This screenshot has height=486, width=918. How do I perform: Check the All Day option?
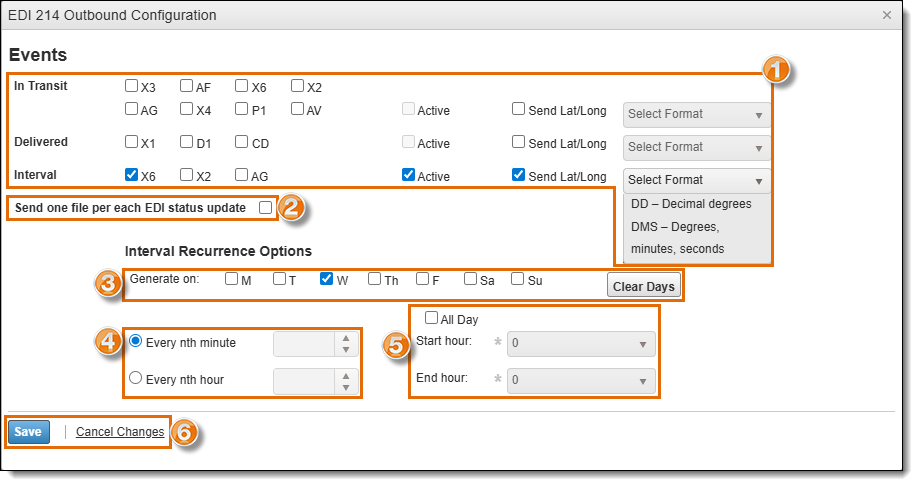click(432, 319)
